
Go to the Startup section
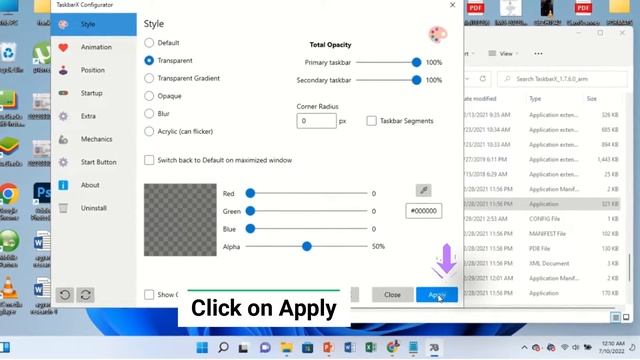click(x=93, y=93)
